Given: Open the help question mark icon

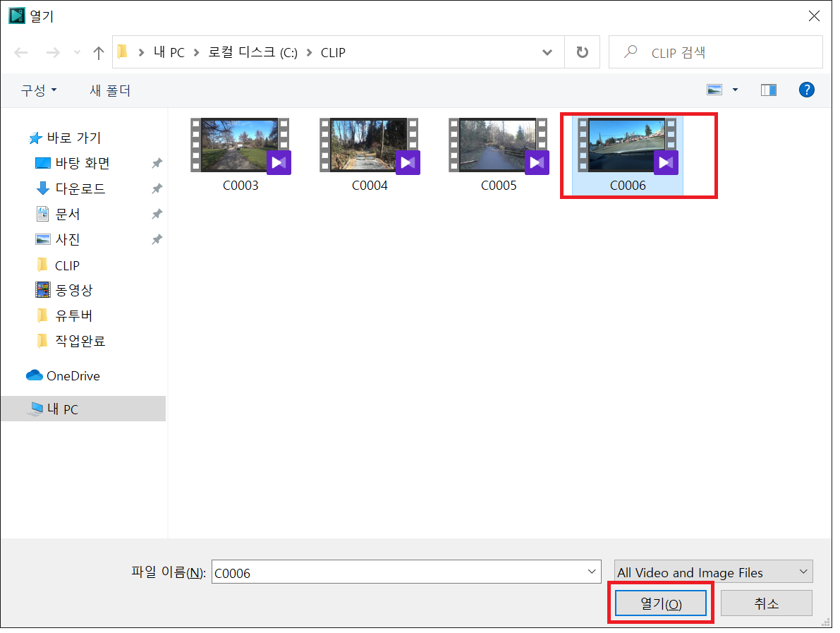Looking at the screenshot, I should pyautogui.click(x=806, y=90).
